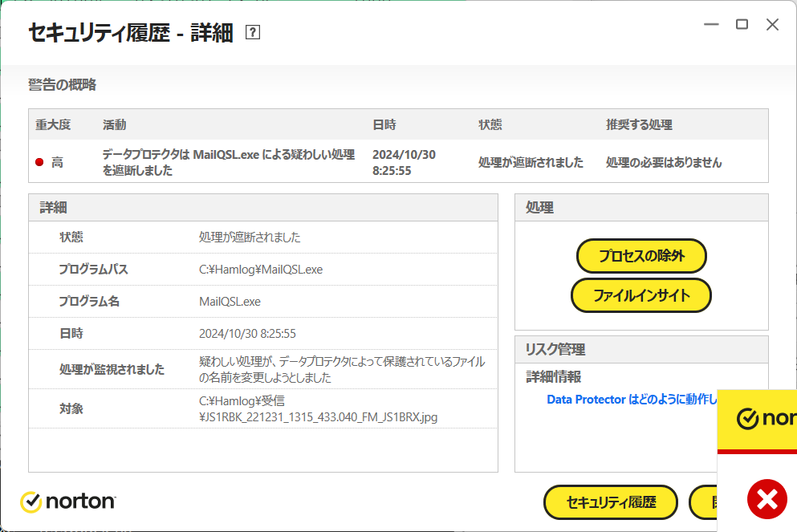Click the プログラムパス value C:¥Hamlog¥MailQSL.exe

coord(261,270)
